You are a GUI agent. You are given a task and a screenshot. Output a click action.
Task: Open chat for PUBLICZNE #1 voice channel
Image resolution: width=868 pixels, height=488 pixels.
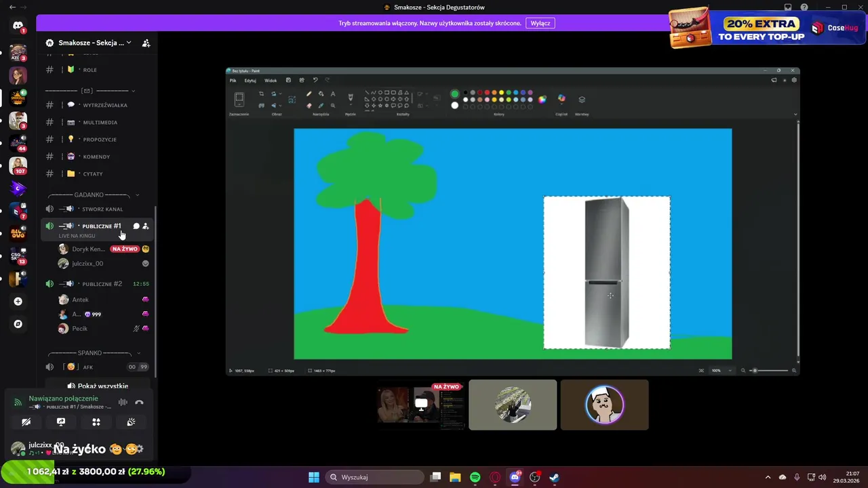(136, 226)
